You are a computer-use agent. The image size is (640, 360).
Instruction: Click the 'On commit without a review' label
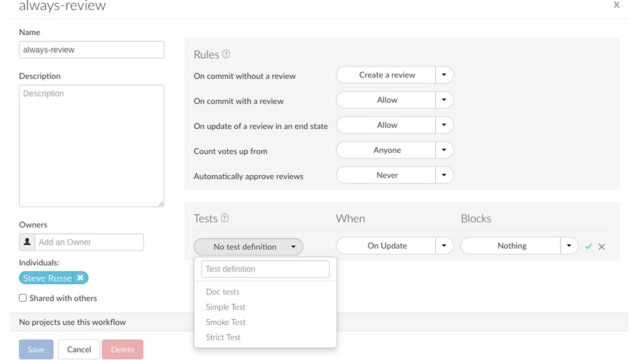[244, 76]
